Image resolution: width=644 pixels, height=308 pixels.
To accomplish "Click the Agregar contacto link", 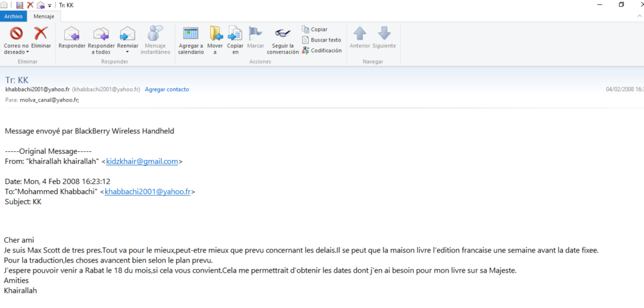I will pos(167,89).
